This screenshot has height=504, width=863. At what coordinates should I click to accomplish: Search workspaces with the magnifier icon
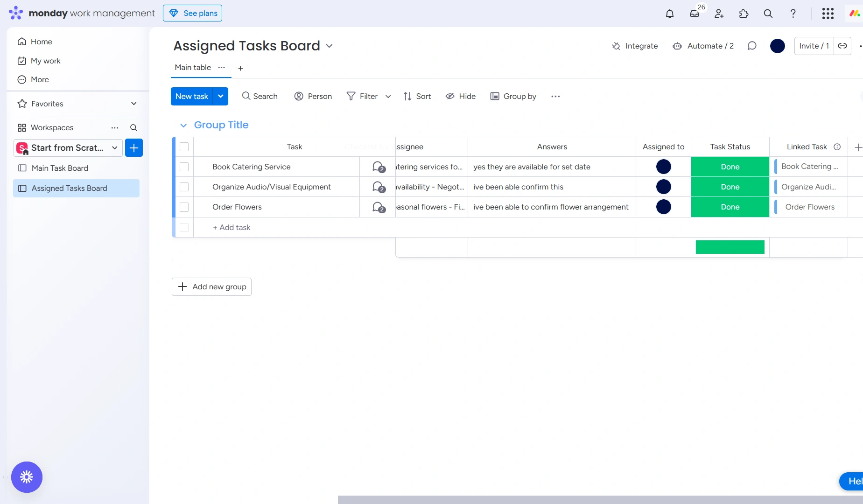(133, 128)
